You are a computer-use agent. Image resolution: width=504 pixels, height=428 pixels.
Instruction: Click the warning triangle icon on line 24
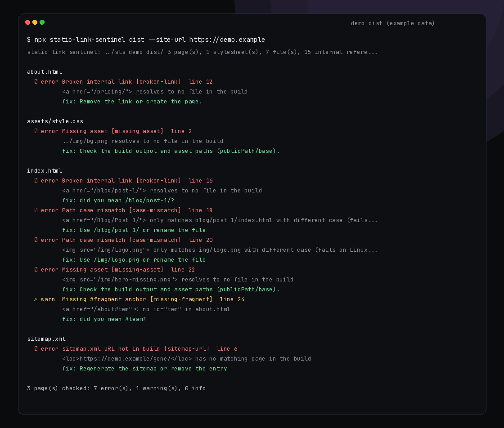click(x=36, y=299)
